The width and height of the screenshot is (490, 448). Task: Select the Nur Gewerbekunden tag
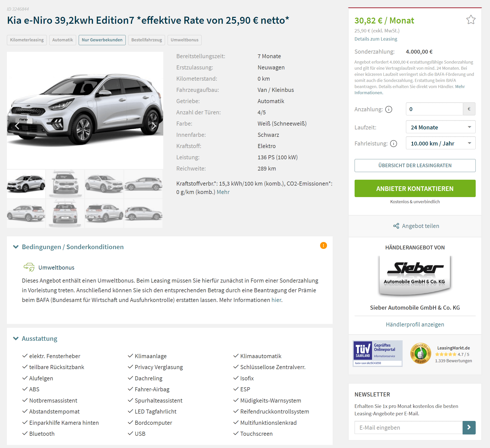(x=102, y=40)
